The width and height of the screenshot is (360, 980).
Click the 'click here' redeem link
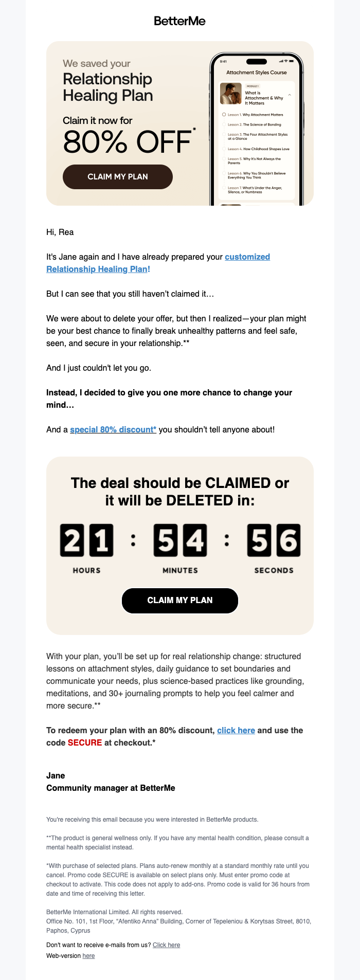[236, 730]
